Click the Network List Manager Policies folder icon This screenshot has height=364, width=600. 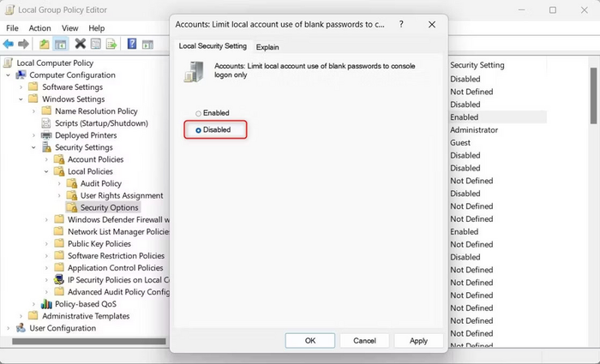58,231
